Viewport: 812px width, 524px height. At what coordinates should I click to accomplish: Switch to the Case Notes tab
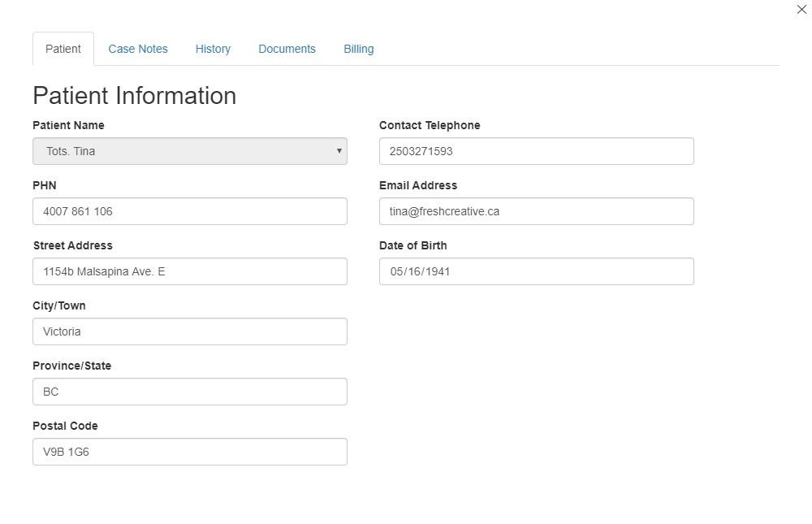[138, 49]
